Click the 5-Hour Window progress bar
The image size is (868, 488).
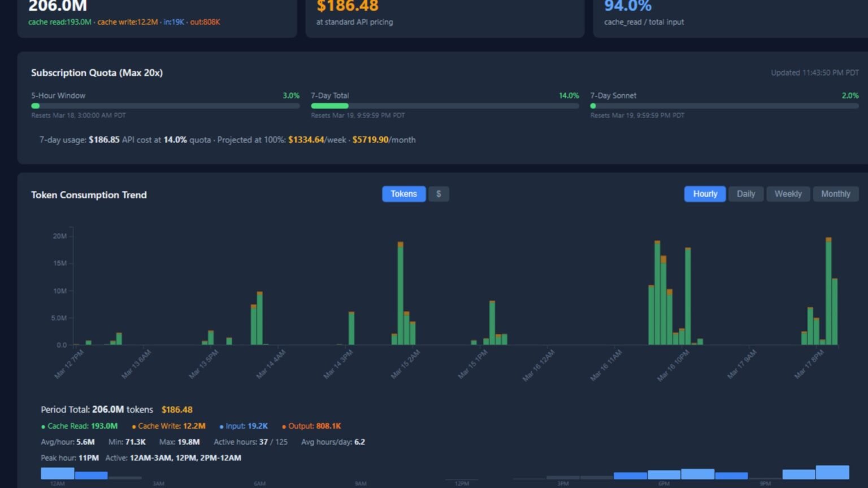click(166, 106)
